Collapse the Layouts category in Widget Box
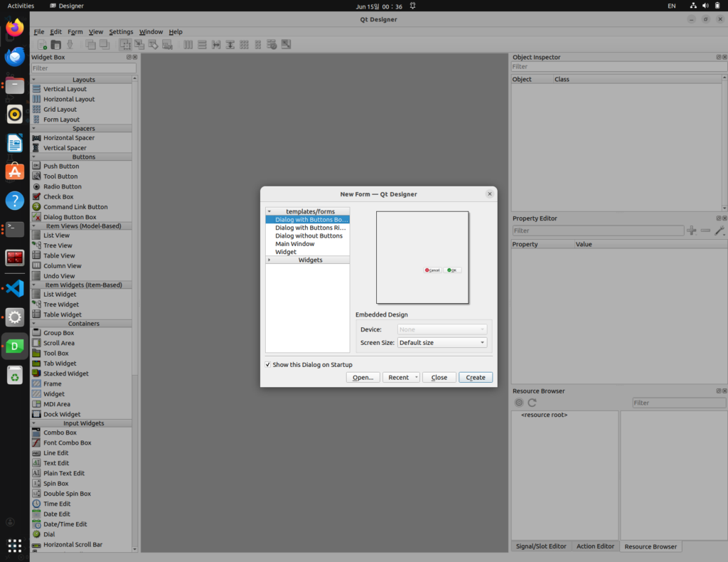The width and height of the screenshot is (728, 562). (x=34, y=80)
